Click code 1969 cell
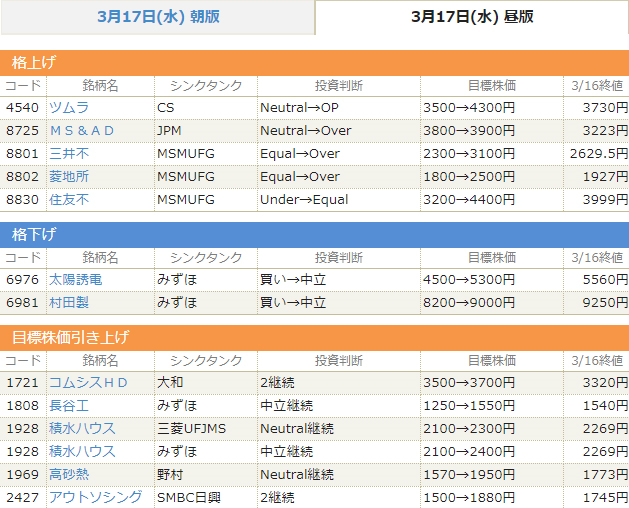 [22, 475]
